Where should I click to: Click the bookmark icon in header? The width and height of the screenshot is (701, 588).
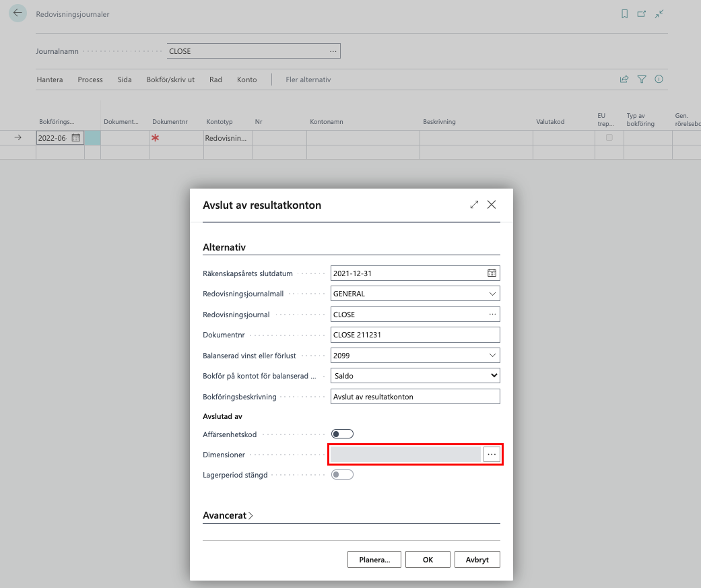[x=624, y=13]
